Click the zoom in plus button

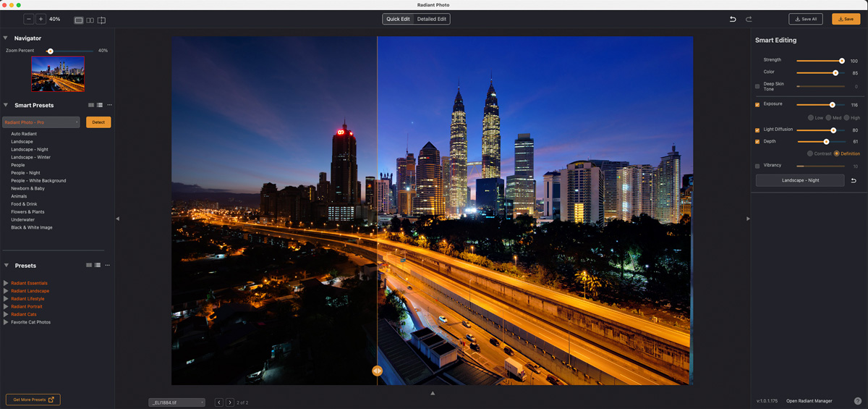(x=41, y=20)
